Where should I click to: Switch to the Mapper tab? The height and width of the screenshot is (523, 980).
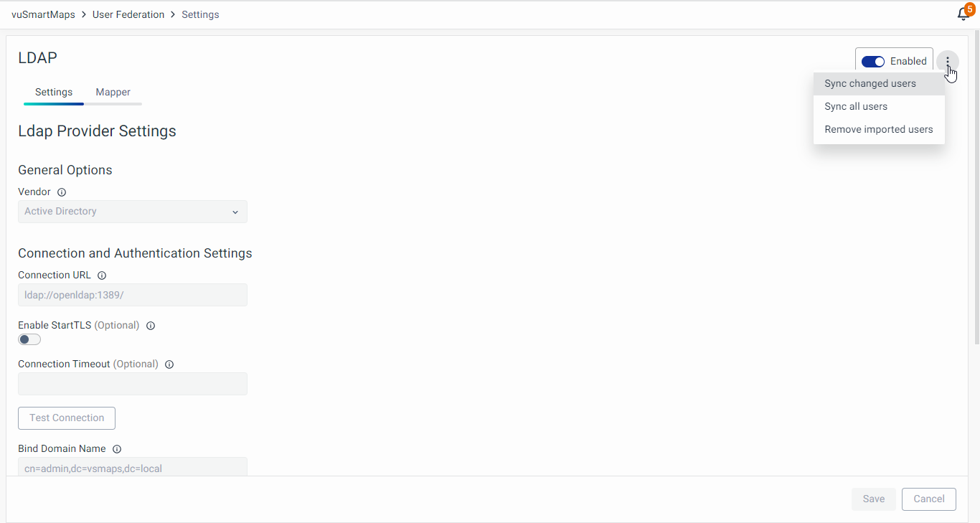(x=113, y=93)
